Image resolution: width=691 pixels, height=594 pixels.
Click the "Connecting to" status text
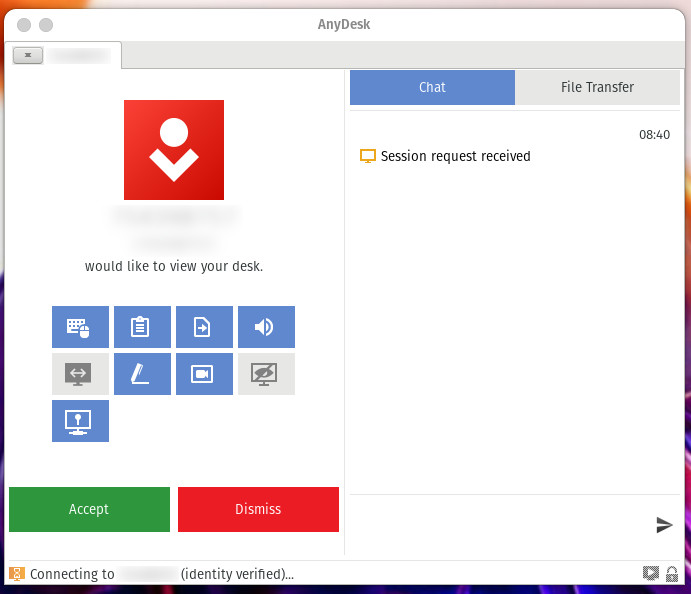tap(72, 574)
